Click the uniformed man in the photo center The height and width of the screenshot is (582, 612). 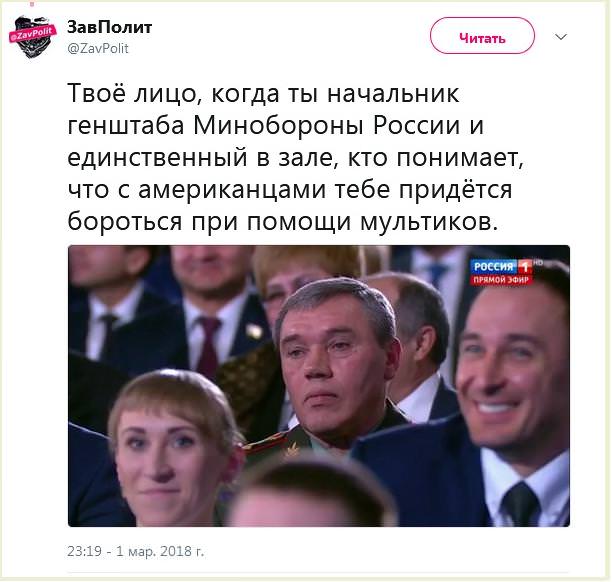[336, 363]
